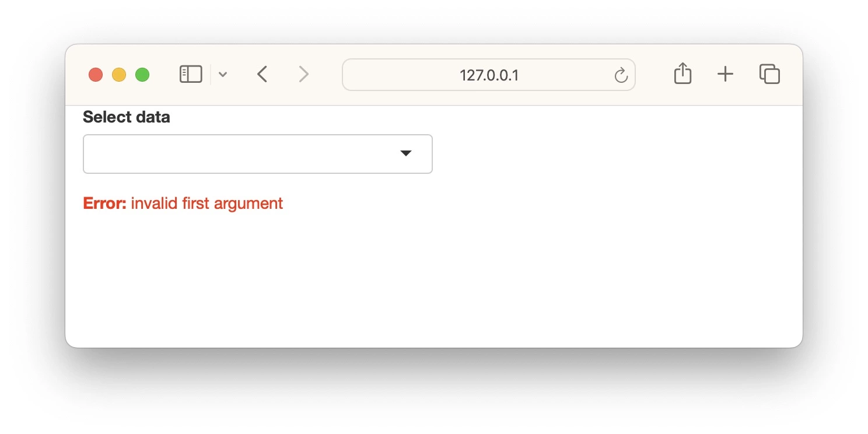Minimize the window with the yellow button
Viewport: 868px width, 434px height.
(119, 75)
